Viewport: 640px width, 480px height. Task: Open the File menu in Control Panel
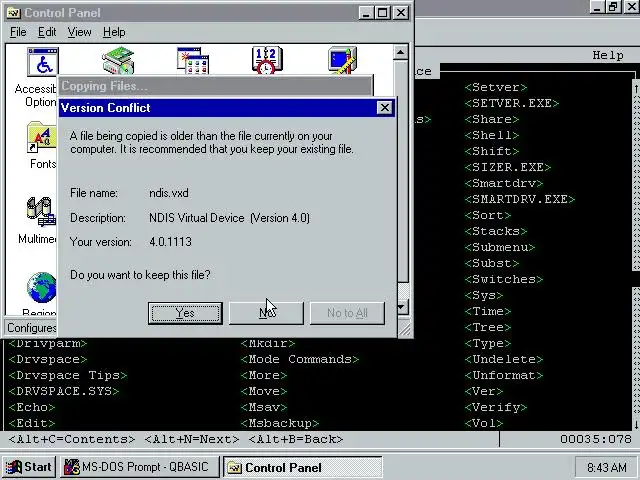pyautogui.click(x=18, y=32)
